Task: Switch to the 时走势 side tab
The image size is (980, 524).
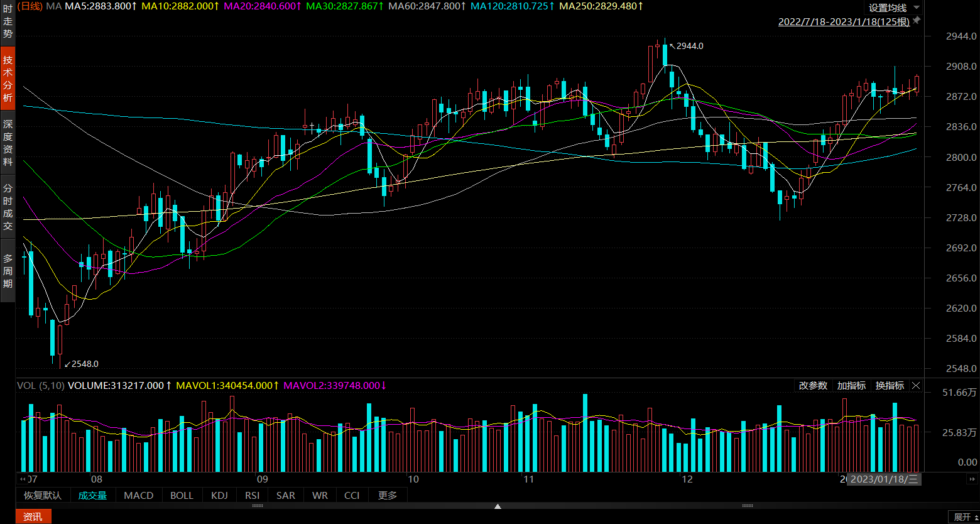Action: tap(8, 21)
